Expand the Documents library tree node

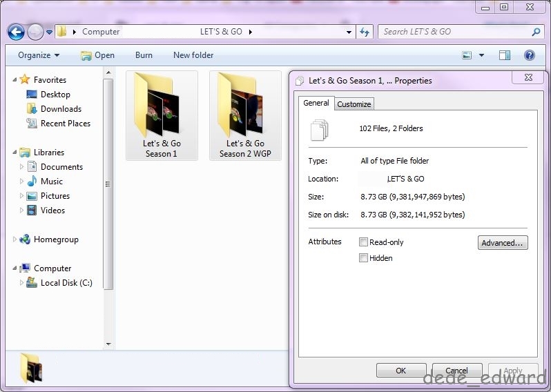21,167
